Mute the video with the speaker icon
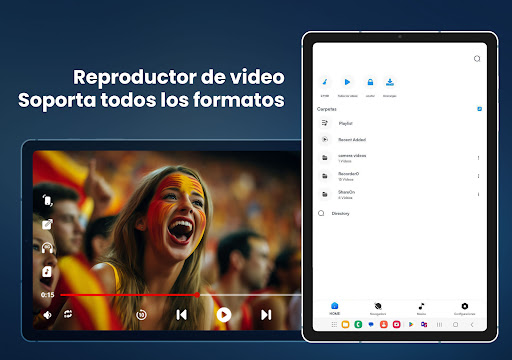The width and height of the screenshot is (512, 360). 47,315
